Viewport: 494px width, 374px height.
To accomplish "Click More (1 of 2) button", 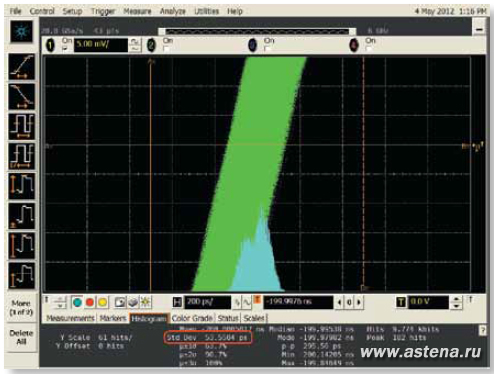I will tap(21, 308).
